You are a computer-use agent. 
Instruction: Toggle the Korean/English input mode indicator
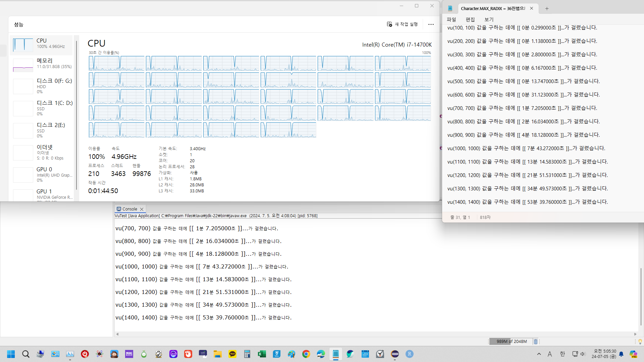click(562, 354)
